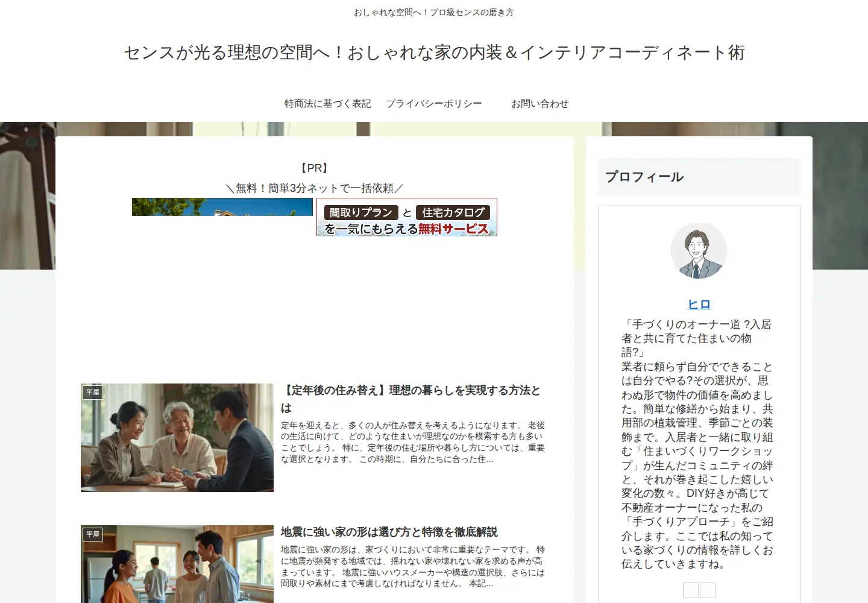The width and height of the screenshot is (868, 603).
Task: Open the お問い合わせ menu item
Action: [x=540, y=104]
